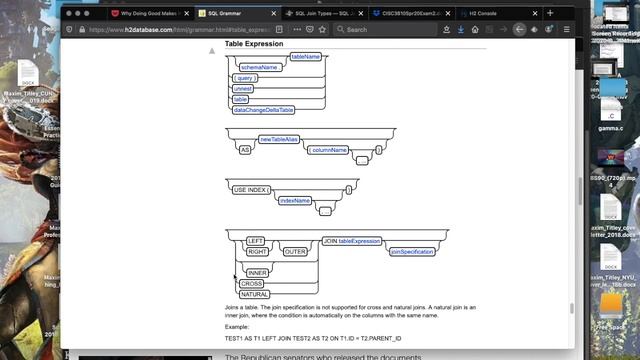Click the CROSS keyword box
Viewport: 640px width, 360px height.
[251, 283]
